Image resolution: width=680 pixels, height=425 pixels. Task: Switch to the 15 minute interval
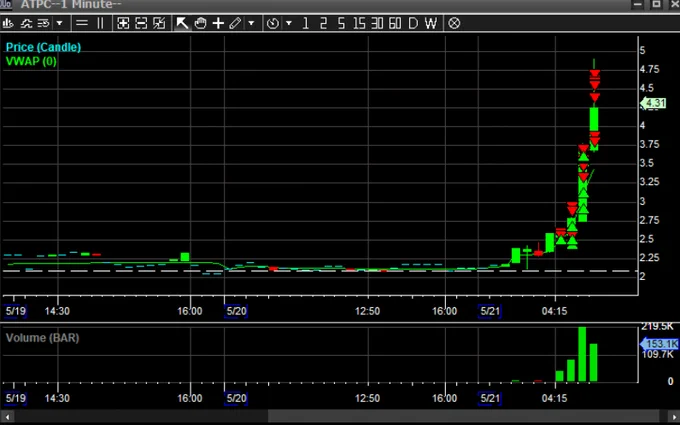point(359,23)
